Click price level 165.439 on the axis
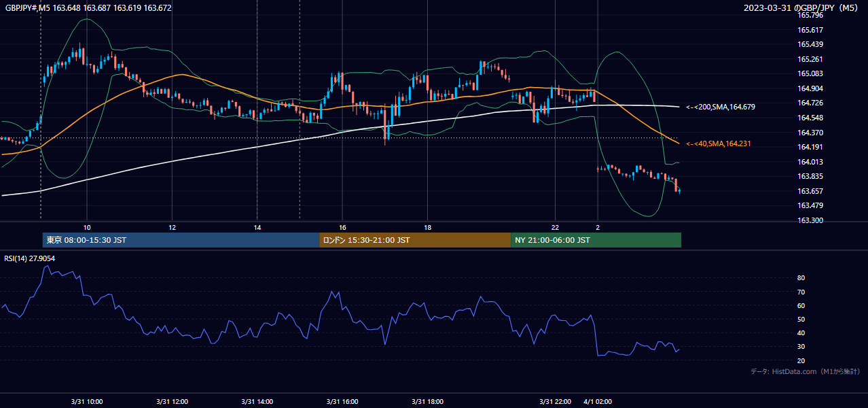This screenshot has width=868, height=408. [810, 44]
